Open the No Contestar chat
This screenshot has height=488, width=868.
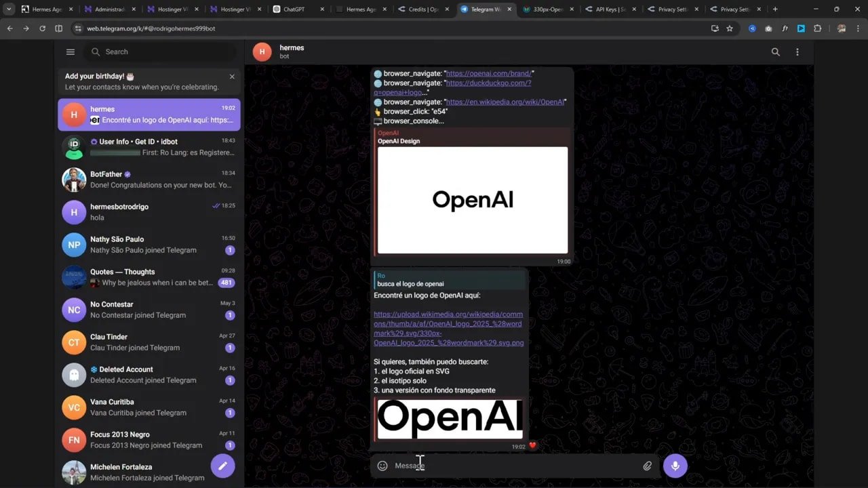[x=149, y=310]
